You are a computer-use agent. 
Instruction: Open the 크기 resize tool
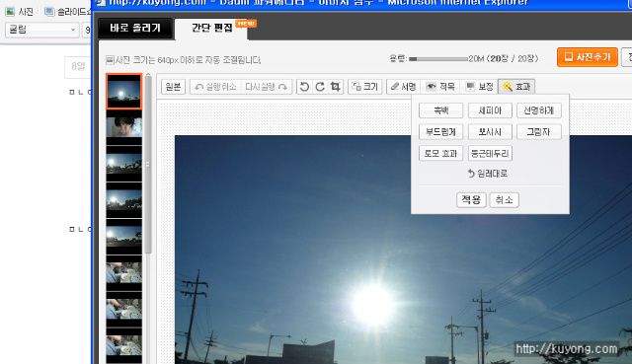365,87
